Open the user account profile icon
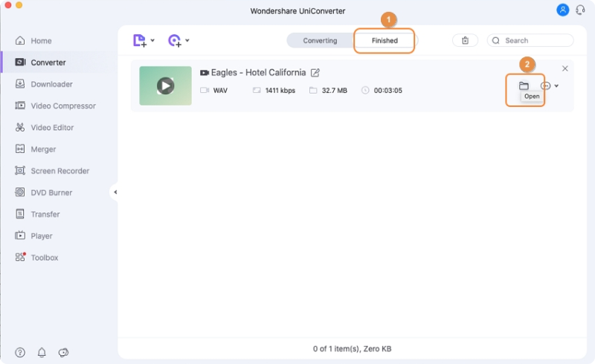The height and width of the screenshot is (364, 595). pyautogui.click(x=563, y=10)
